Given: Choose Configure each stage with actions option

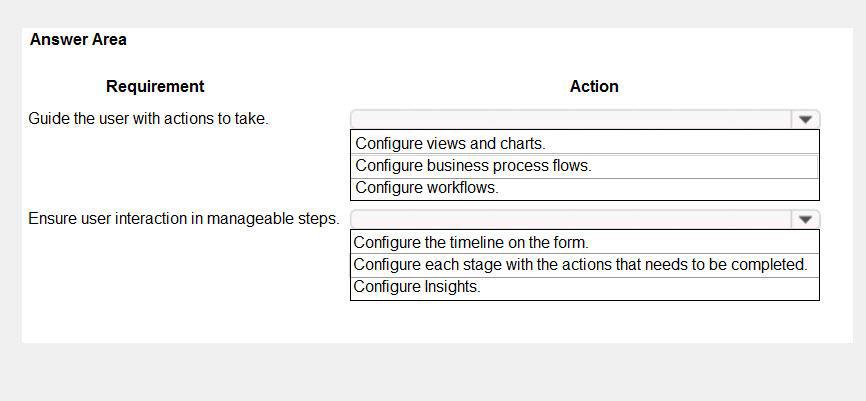Looking at the screenshot, I should (584, 265).
